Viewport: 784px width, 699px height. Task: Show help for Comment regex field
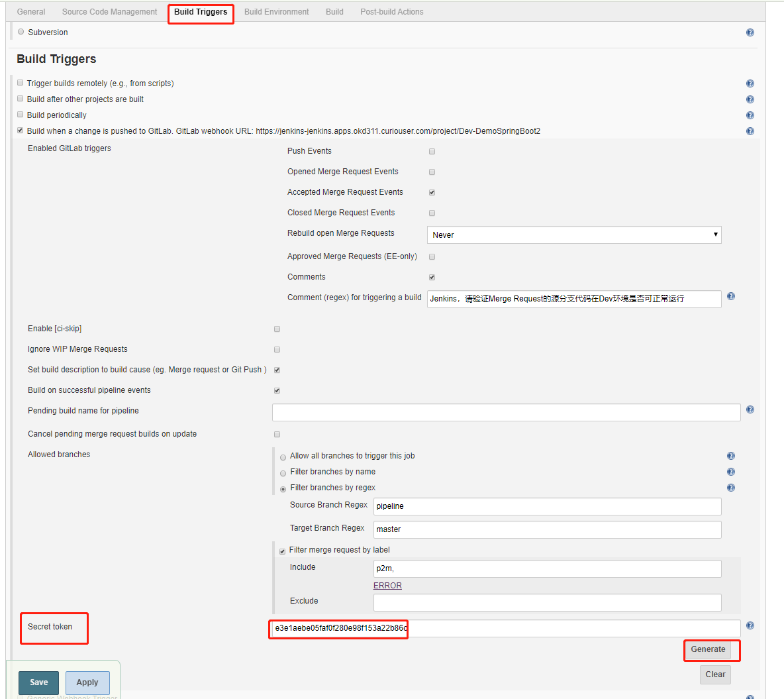coord(731,296)
